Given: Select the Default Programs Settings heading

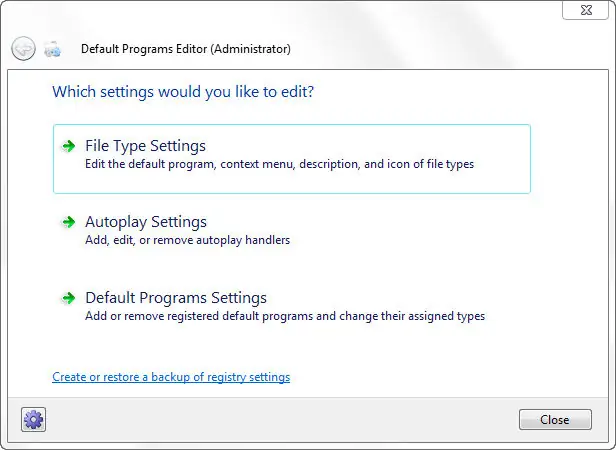Looking at the screenshot, I should (176, 298).
